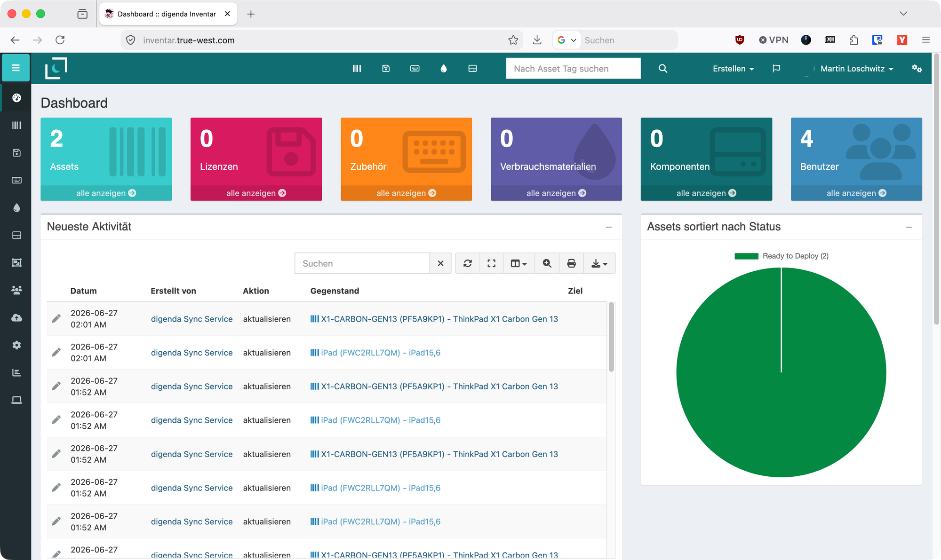The width and height of the screenshot is (941, 560).
Task: Click the Ziel column header
Action: click(x=575, y=291)
